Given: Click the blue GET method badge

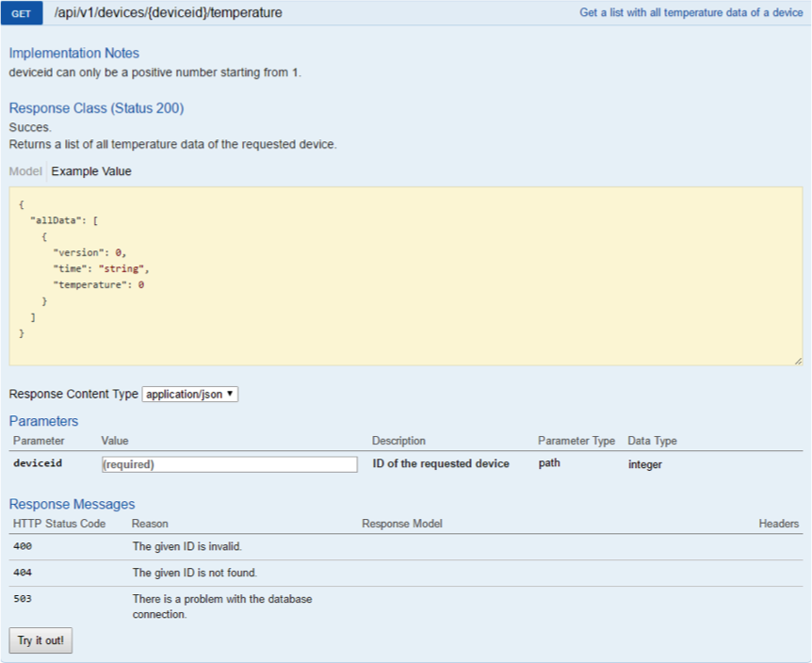Looking at the screenshot, I should [22, 13].
